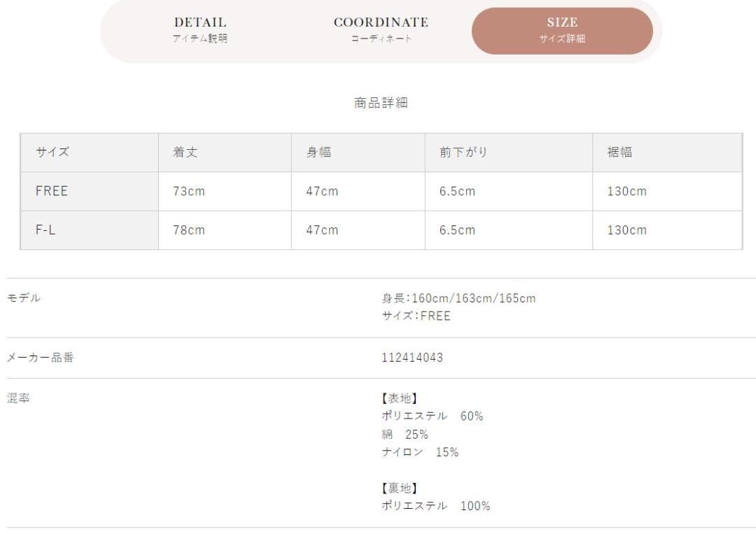Open the COORDINATE tab
This screenshot has height=534, width=756.
coord(381,30)
